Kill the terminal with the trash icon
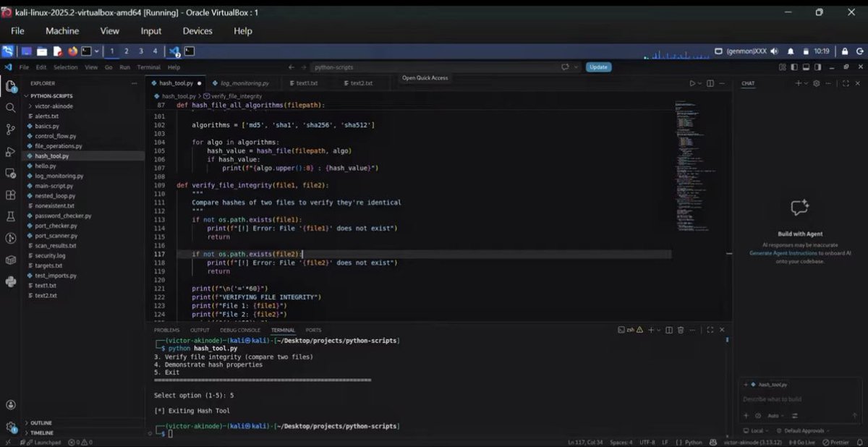 click(x=681, y=330)
